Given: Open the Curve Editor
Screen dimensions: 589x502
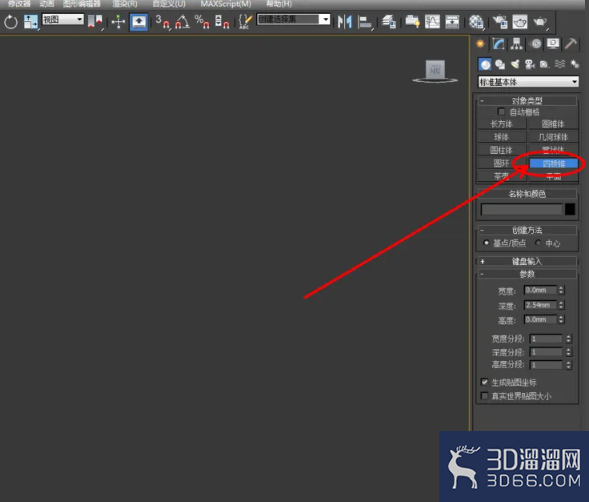Looking at the screenshot, I should pyautogui.click(x=432, y=22).
